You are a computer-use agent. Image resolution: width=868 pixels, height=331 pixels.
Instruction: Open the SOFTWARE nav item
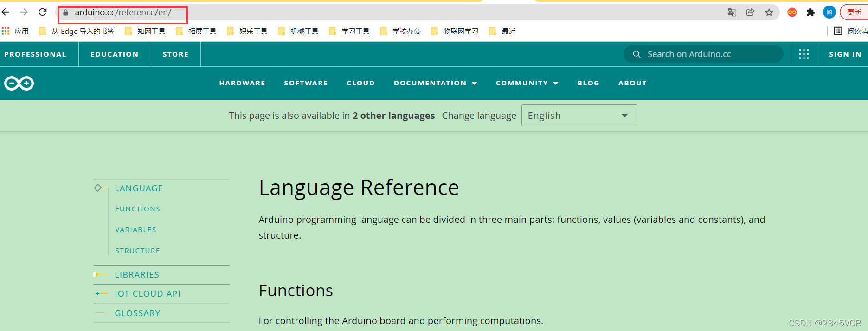point(306,83)
